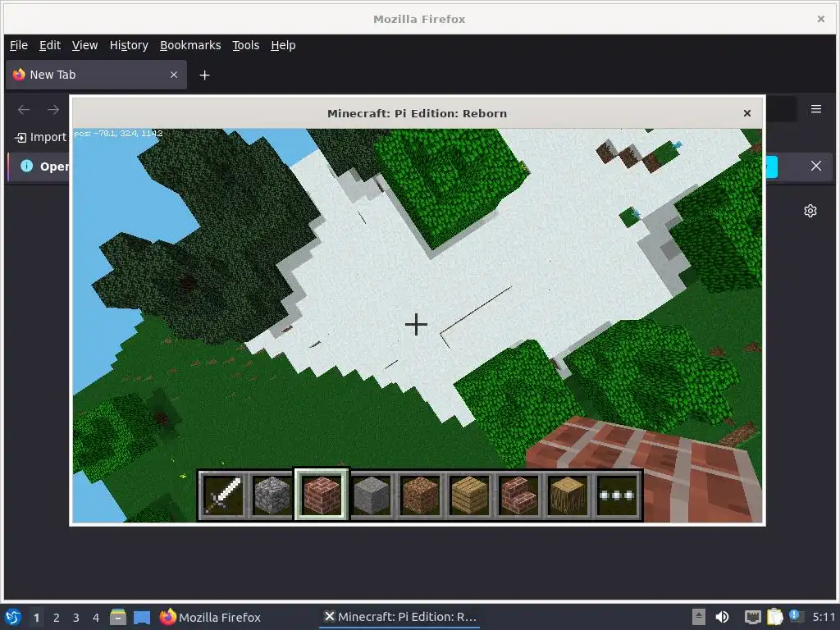Switch to workspace 2
The width and height of the screenshot is (840, 630).
point(57,618)
